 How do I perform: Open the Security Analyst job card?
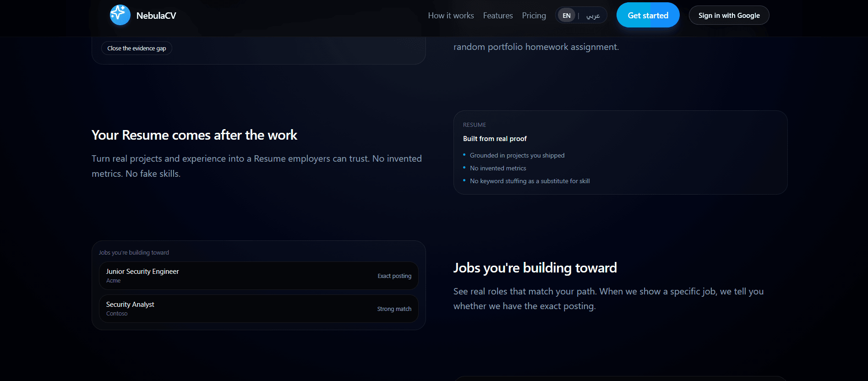tap(259, 309)
